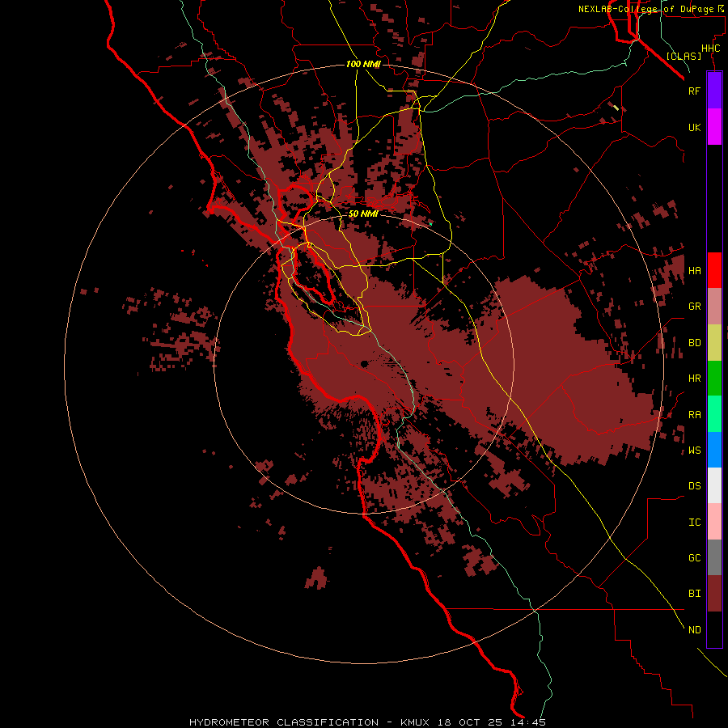Click the GR legend label
Viewport: 728px width, 728px height.
tap(694, 307)
